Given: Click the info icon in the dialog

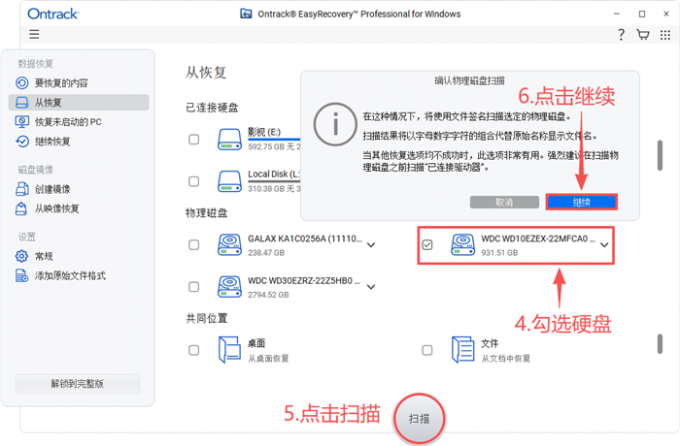Looking at the screenshot, I should tap(335, 125).
